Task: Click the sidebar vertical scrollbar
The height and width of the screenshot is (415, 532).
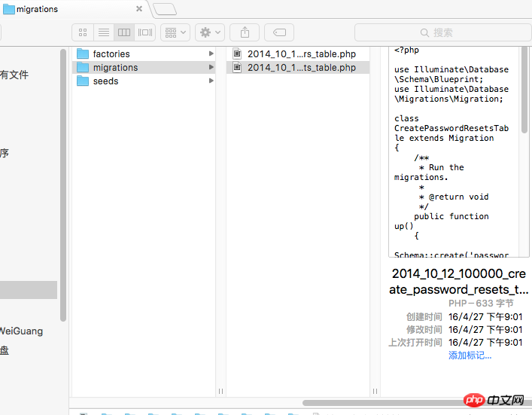Action: (x=63, y=185)
